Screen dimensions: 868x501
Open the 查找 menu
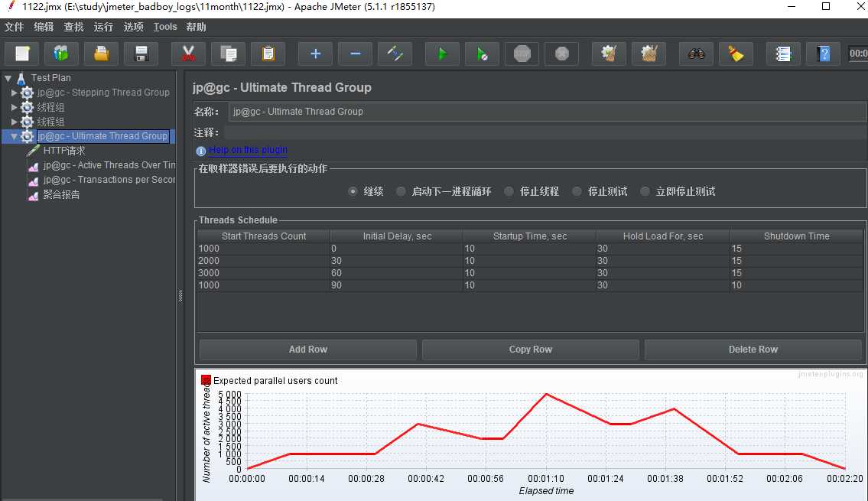(73, 27)
